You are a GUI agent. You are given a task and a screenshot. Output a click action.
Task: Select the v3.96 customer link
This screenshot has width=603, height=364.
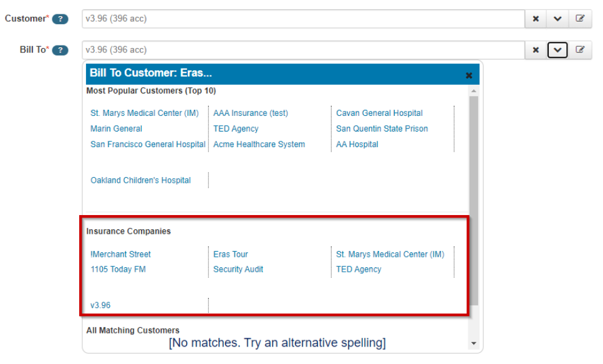coord(100,305)
